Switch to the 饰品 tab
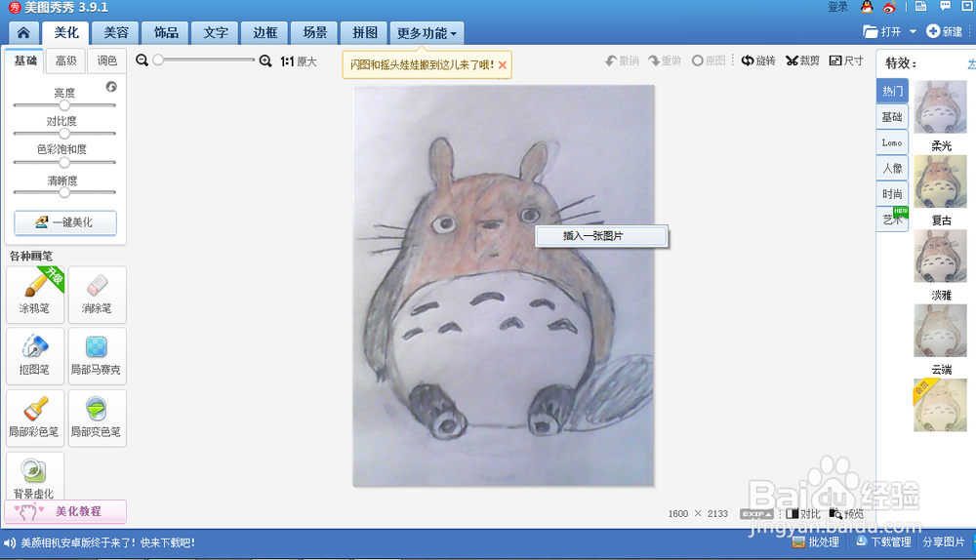 click(x=166, y=33)
